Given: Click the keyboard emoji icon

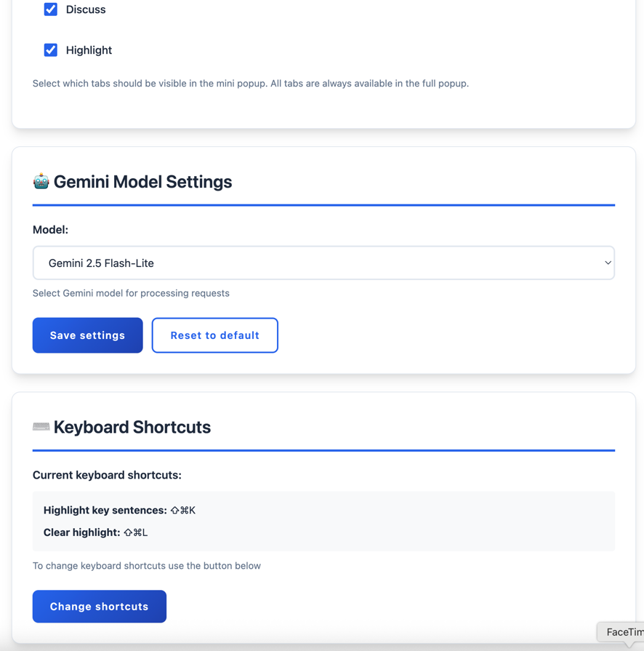Looking at the screenshot, I should (x=41, y=426).
